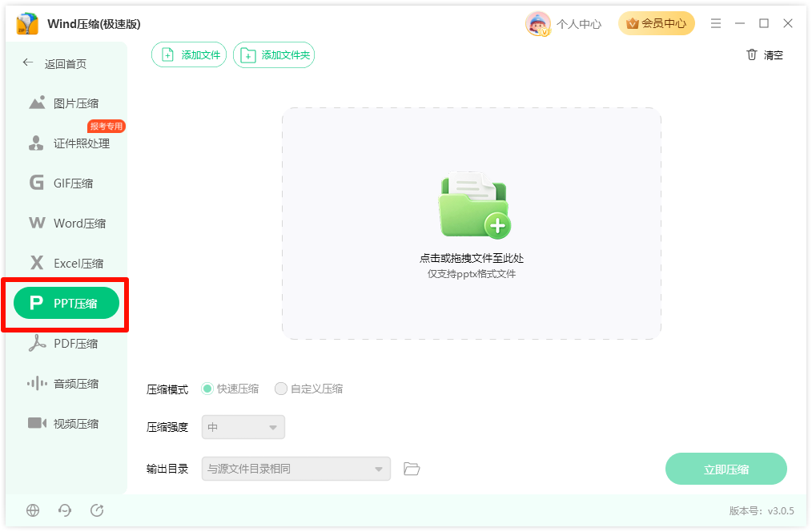Click the browse output folder icon
The image size is (812, 532).
[412, 469]
